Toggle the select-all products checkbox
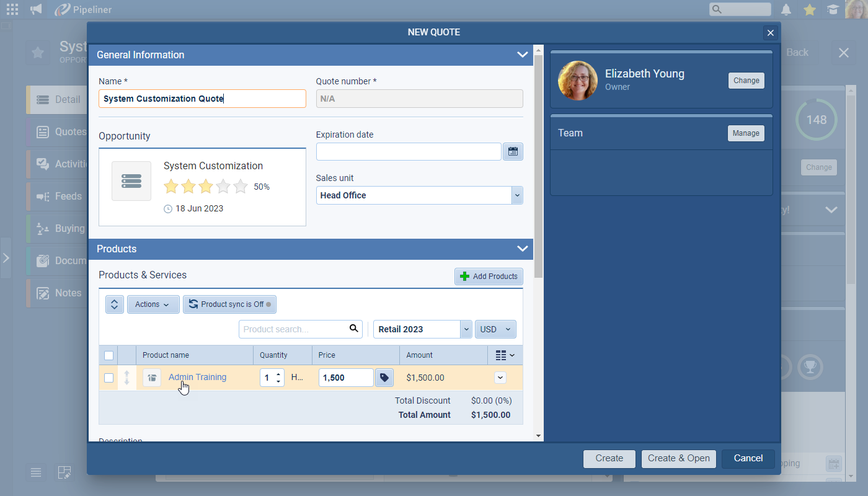This screenshot has height=496, width=868. pos(109,355)
